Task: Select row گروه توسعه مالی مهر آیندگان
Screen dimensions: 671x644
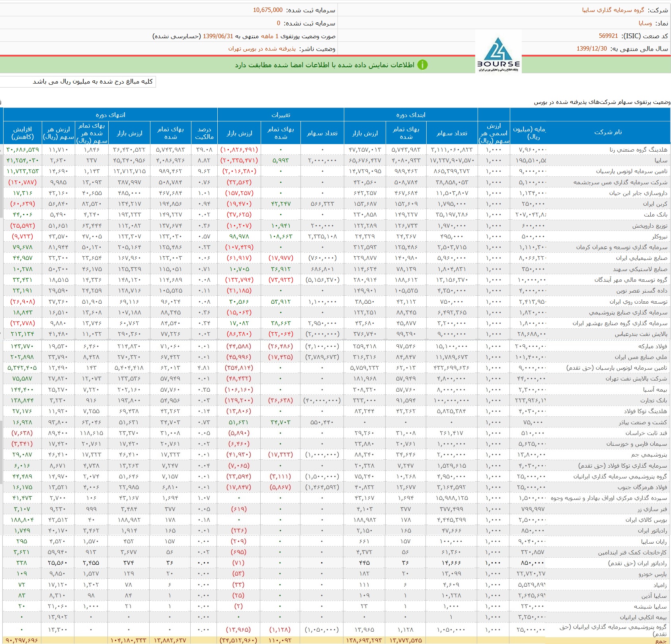Action: click(337, 280)
